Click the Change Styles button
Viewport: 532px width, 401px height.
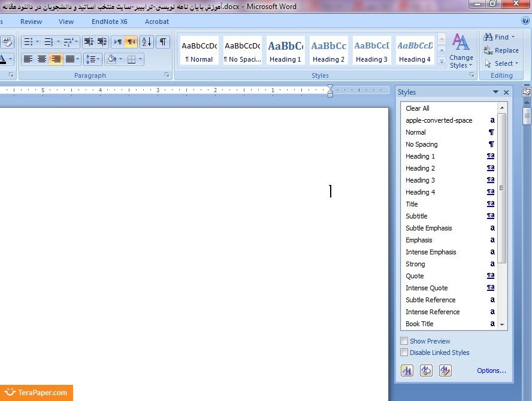click(x=461, y=51)
